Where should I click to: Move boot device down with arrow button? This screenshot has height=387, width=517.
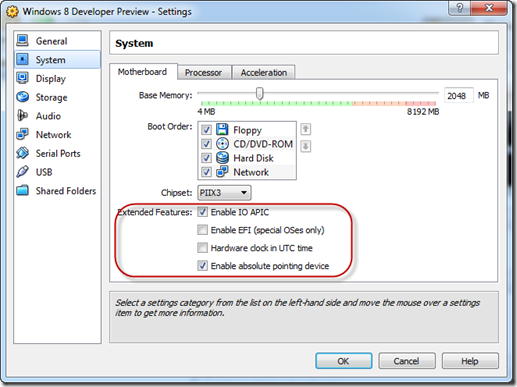306,146
